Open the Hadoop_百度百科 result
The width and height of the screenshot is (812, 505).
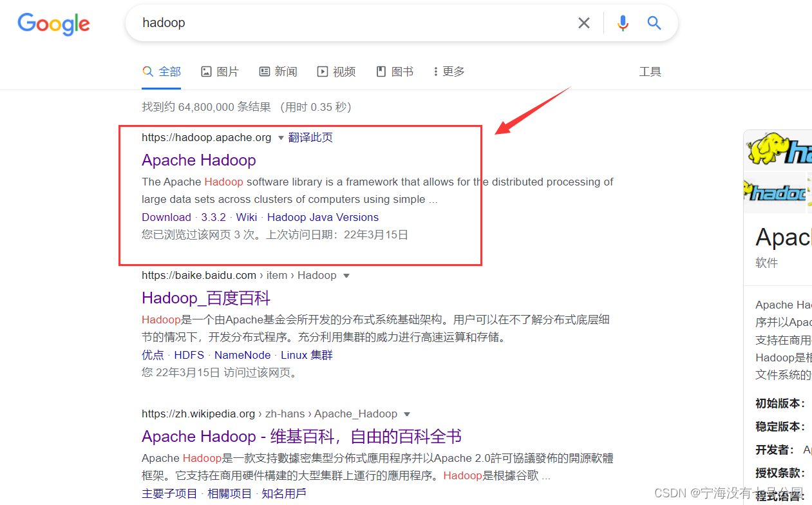(205, 298)
